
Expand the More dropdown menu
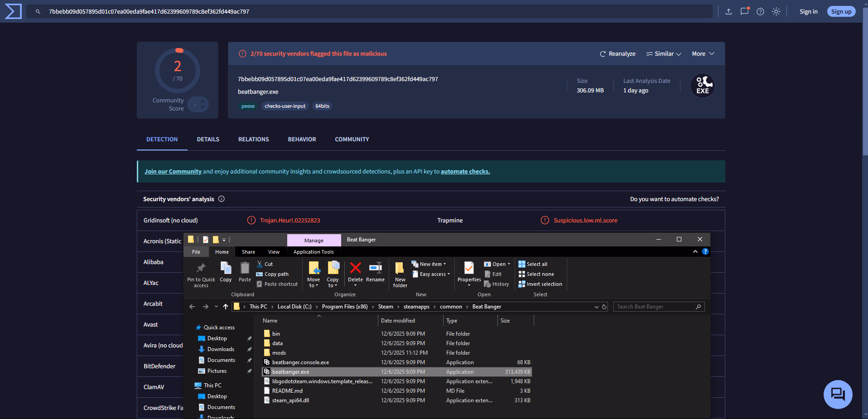(703, 53)
